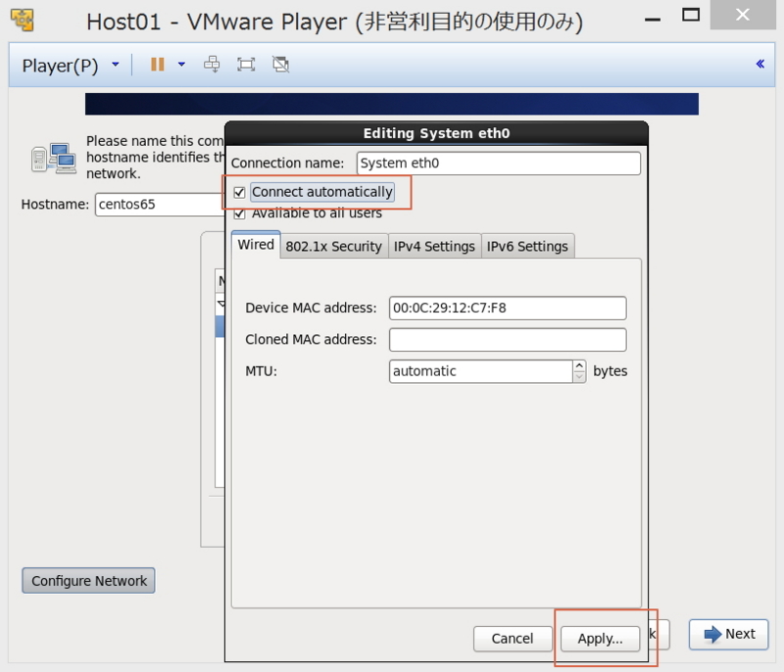The width and height of the screenshot is (784, 672).
Task: Toggle Connect automatically checkbox
Action: (239, 192)
